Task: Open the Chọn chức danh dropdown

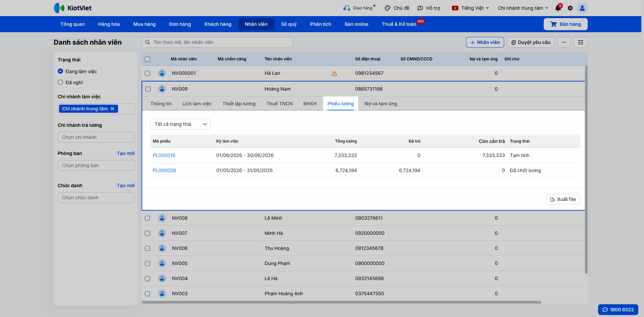Action: 96,198
